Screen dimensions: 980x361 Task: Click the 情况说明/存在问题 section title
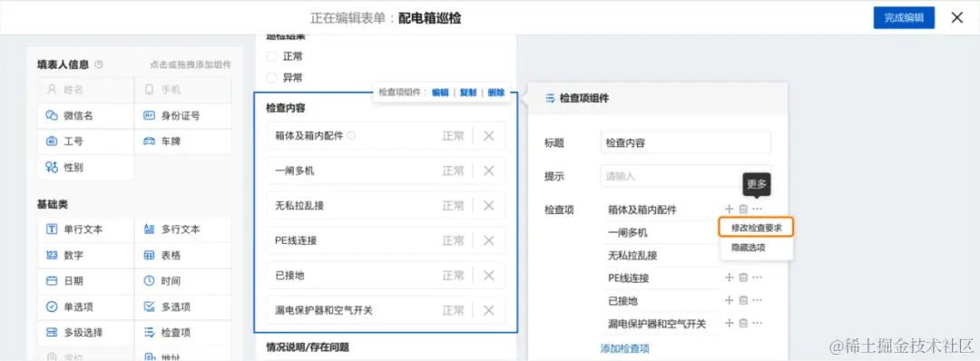[308, 346]
